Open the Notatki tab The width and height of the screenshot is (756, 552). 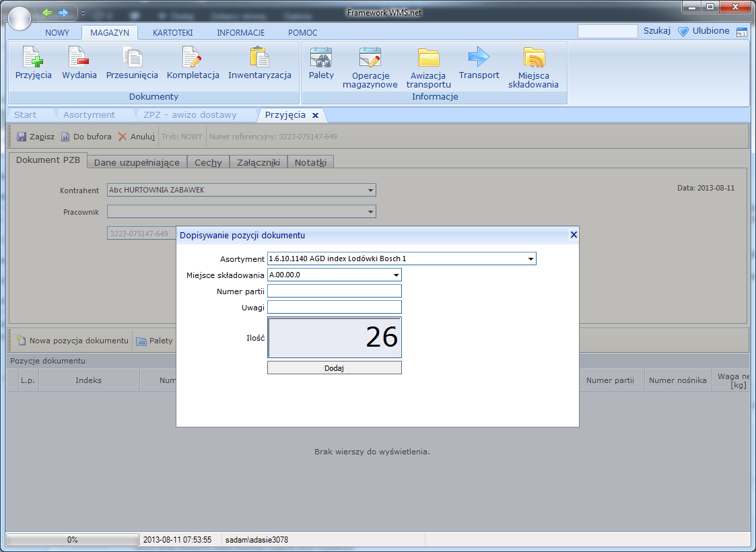pyautogui.click(x=310, y=162)
